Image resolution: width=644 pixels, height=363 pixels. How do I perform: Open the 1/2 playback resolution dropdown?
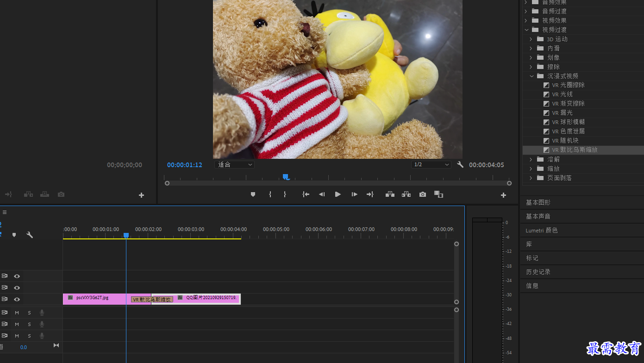coord(431,164)
